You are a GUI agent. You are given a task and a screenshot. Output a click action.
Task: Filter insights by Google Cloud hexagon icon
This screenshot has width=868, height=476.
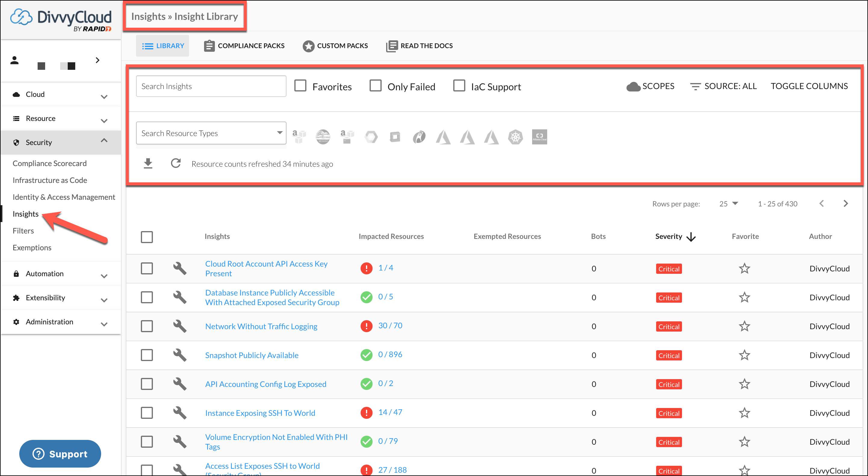click(x=371, y=137)
